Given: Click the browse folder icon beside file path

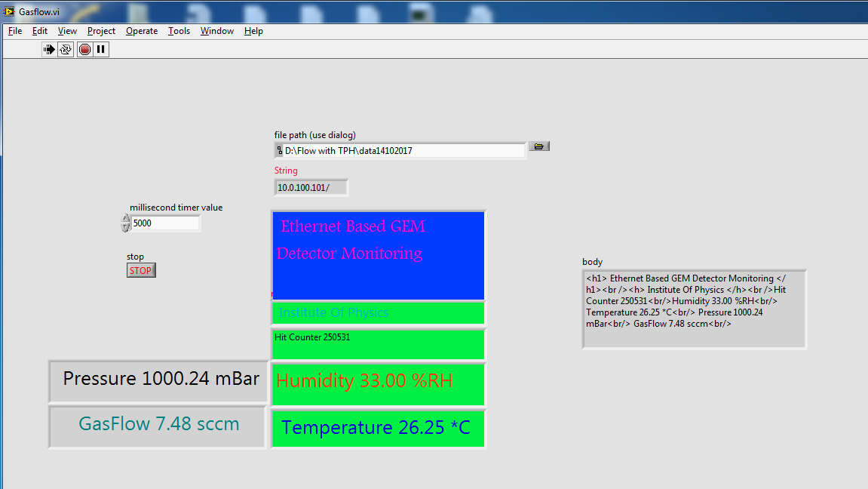Looking at the screenshot, I should (x=538, y=146).
